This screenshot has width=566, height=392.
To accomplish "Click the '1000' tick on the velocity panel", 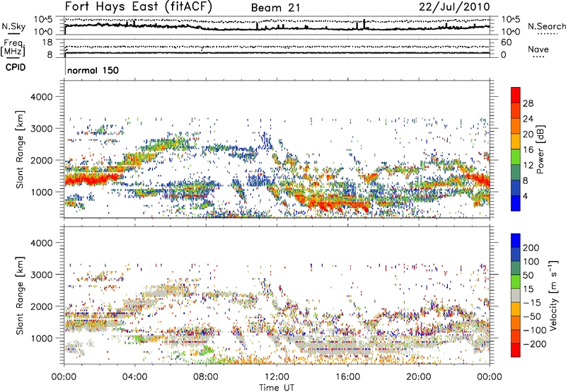I will tap(41, 338).
